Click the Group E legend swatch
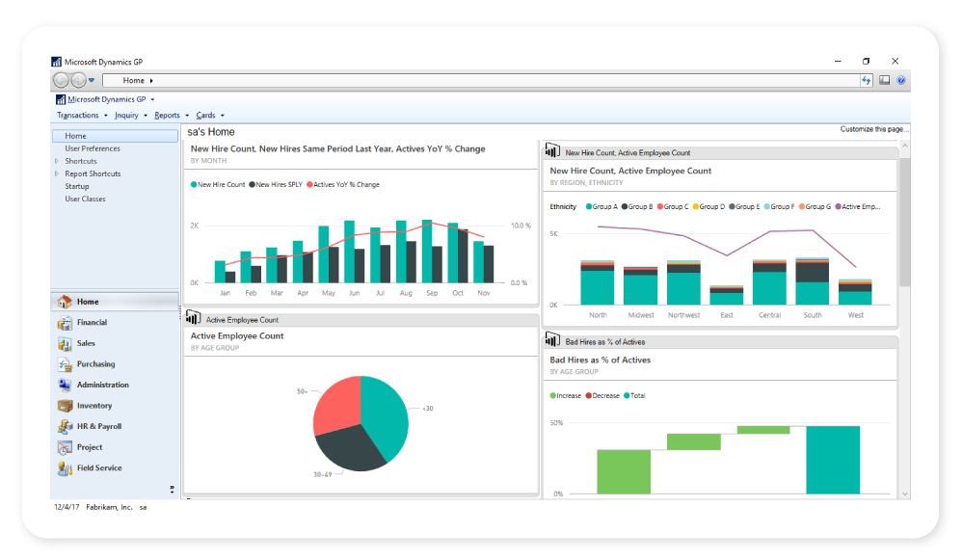 click(732, 206)
